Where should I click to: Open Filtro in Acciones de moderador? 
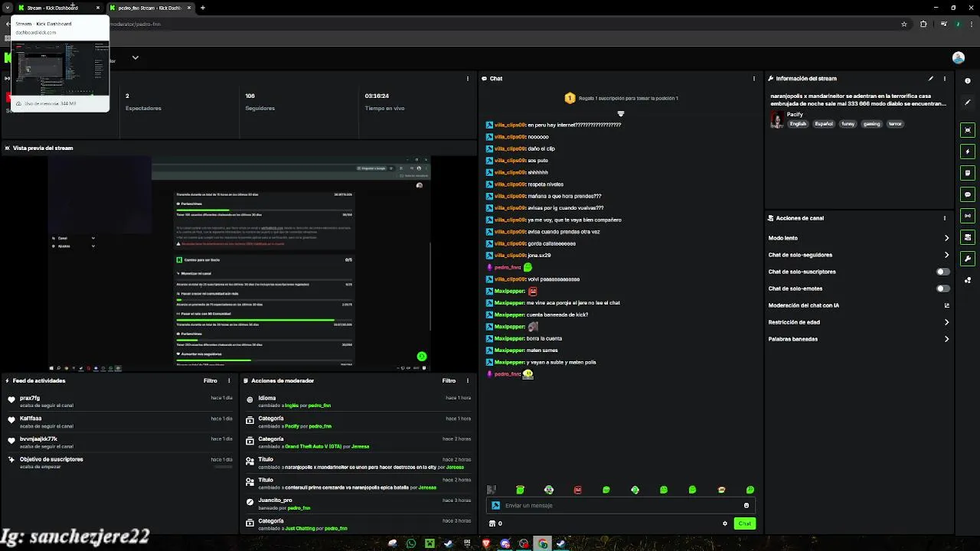pyautogui.click(x=449, y=380)
